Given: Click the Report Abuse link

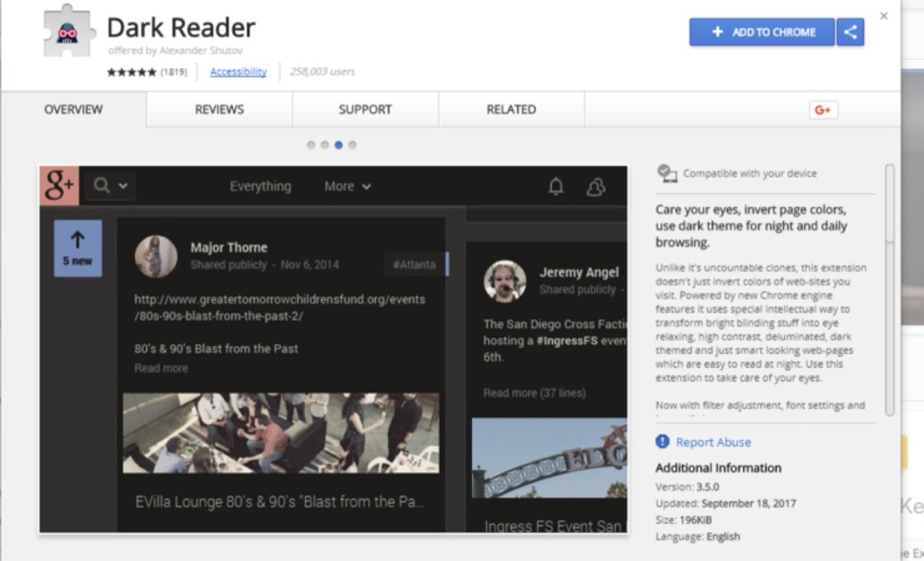Looking at the screenshot, I should coord(713,442).
